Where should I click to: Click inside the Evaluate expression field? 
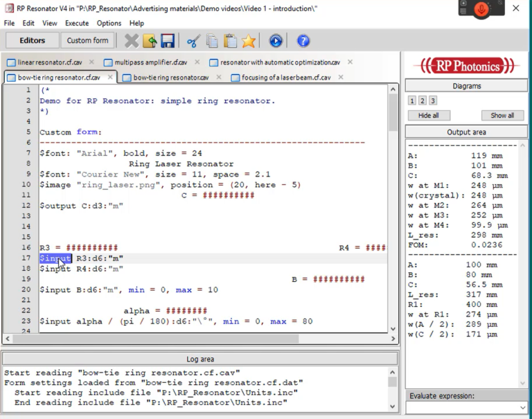click(x=463, y=407)
